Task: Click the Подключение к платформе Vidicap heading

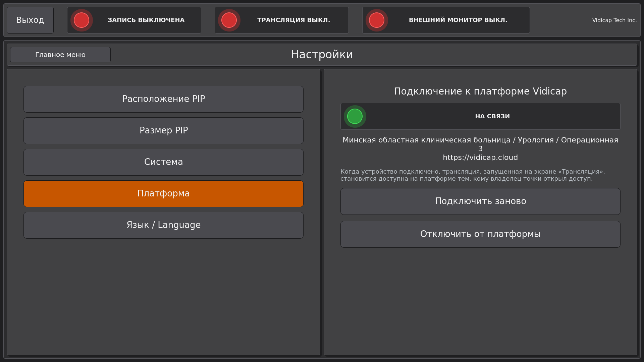Action: 480,91
